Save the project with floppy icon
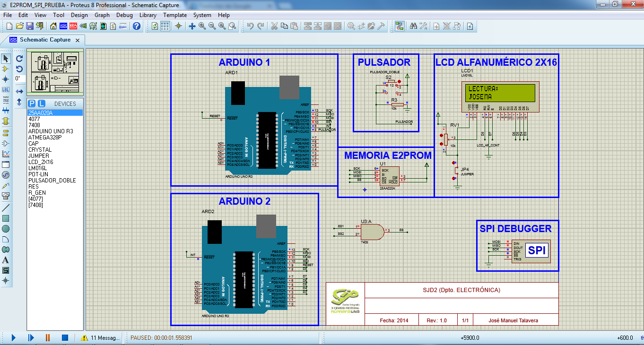This screenshot has height=345, width=644. (29, 26)
